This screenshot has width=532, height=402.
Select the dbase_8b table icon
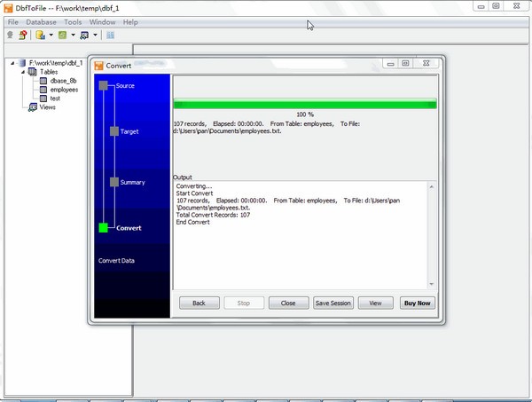click(43, 81)
